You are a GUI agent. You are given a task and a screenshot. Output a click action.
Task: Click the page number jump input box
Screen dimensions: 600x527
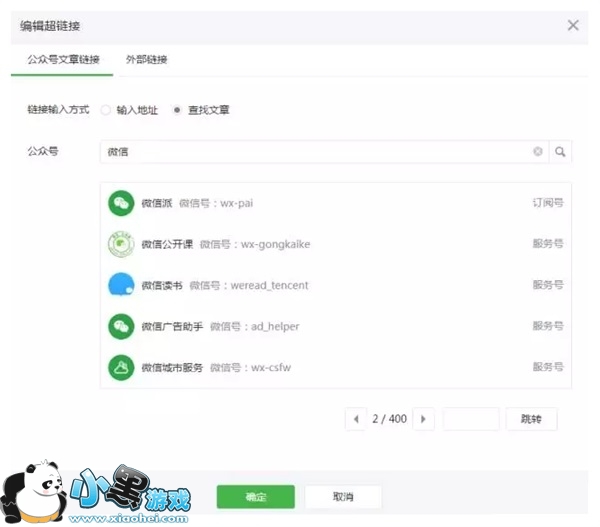point(471,419)
